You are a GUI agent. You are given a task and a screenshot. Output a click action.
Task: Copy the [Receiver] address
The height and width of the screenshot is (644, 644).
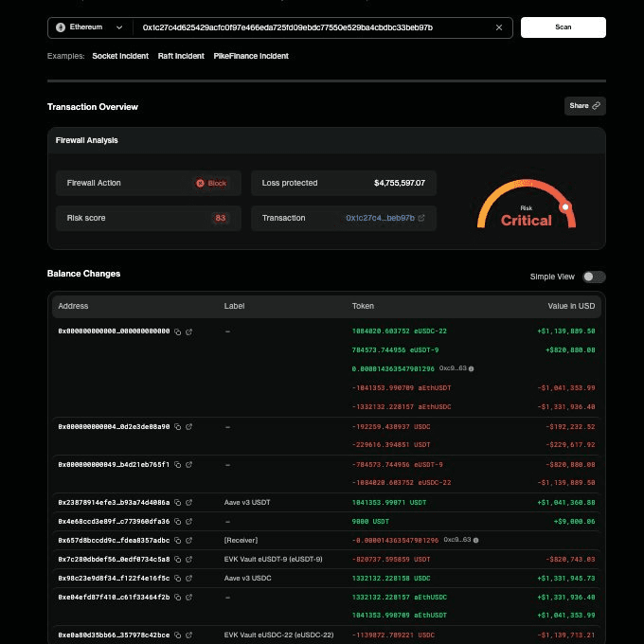[x=177, y=540]
